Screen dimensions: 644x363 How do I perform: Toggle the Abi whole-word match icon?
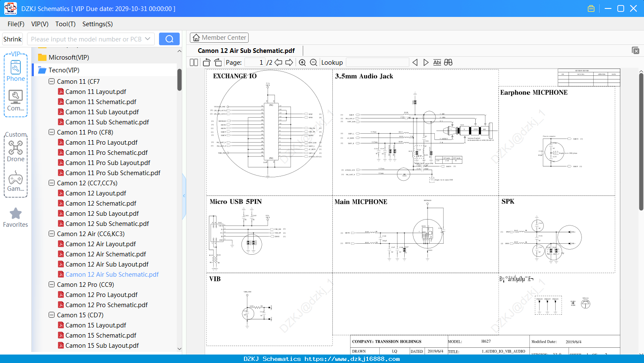coord(437,62)
